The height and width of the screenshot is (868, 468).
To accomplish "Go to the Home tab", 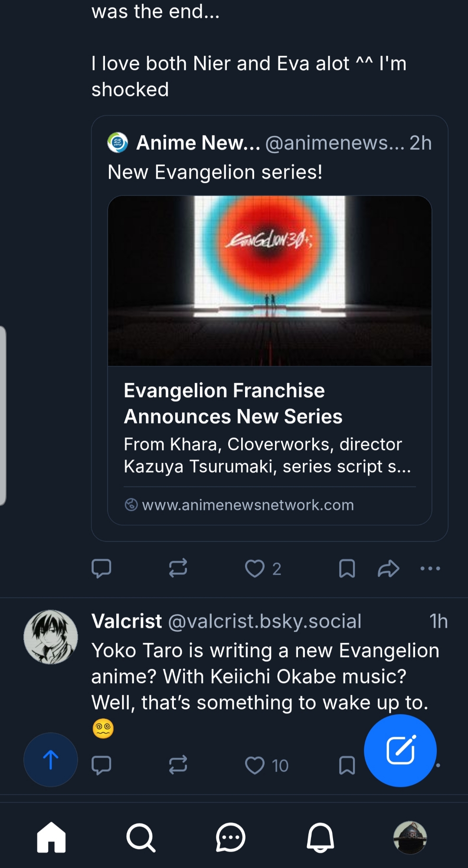I will pos(51,838).
